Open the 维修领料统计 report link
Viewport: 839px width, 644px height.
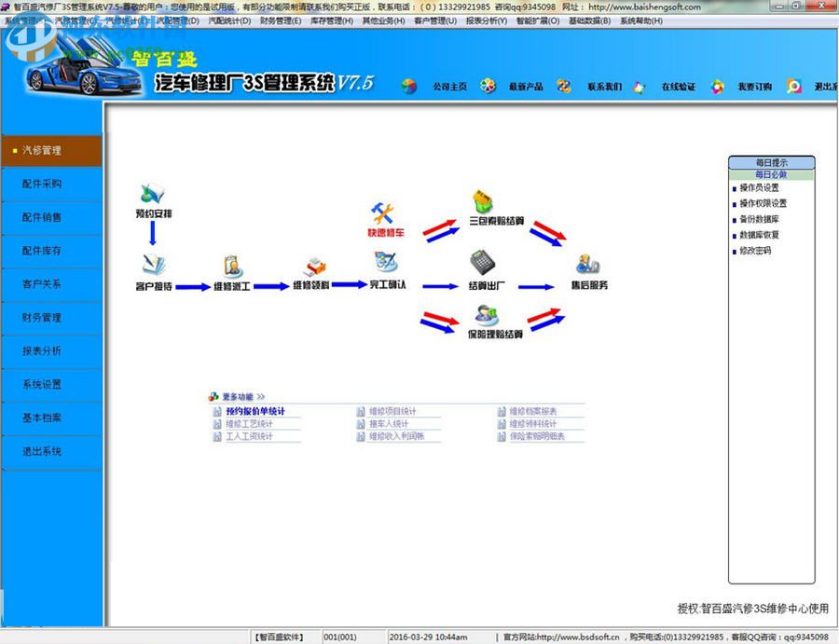coord(533,424)
